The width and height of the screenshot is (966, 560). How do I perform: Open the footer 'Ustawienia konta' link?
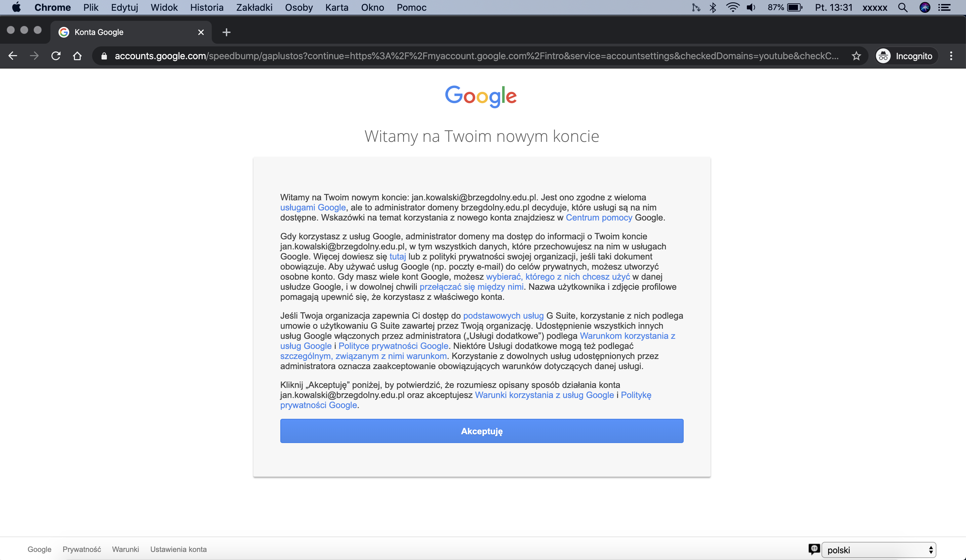click(178, 549)
